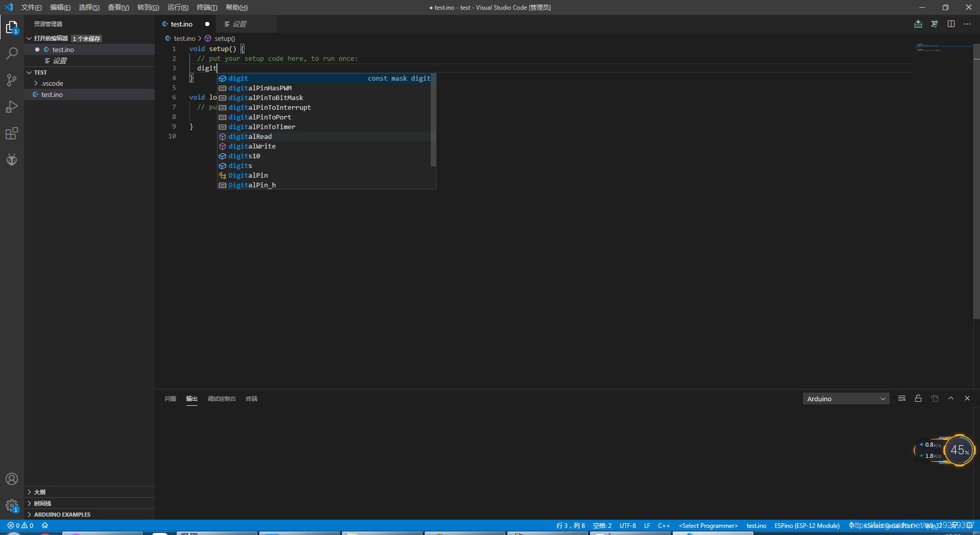Click UTF-8 encoding in status bar
Screen dimensions: 980x535
tap(628, 525)
